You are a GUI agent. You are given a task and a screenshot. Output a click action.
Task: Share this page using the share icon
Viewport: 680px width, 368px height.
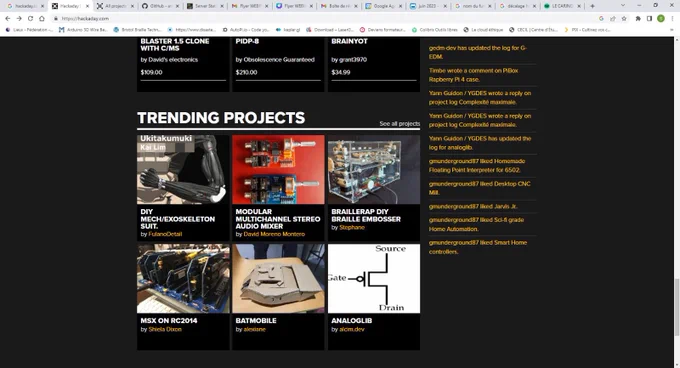[613, 19]
